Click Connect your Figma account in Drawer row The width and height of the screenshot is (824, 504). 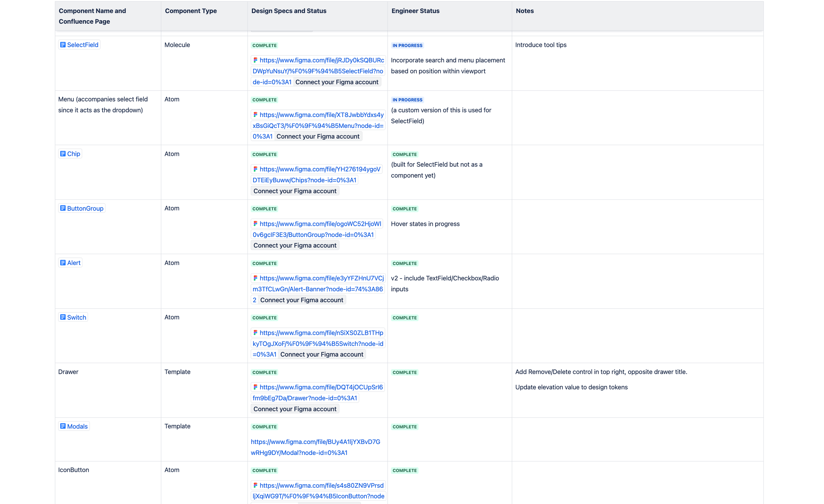tap(295, 409)
